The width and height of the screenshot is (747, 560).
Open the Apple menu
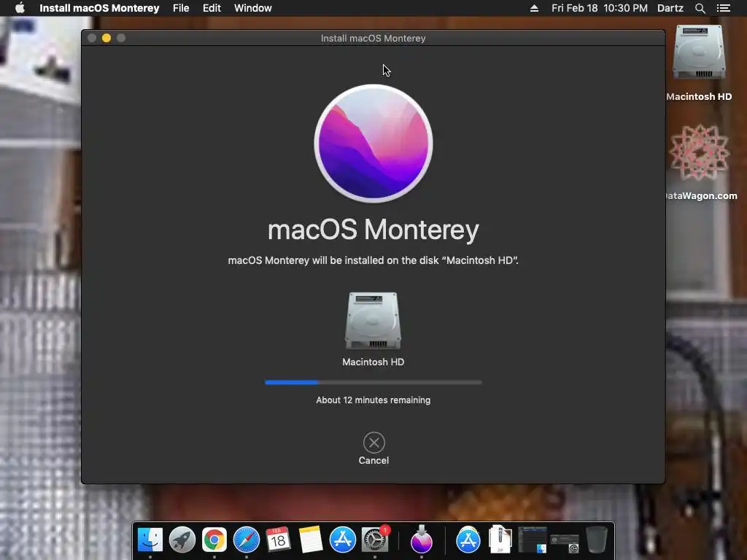(x=20, y=8)
